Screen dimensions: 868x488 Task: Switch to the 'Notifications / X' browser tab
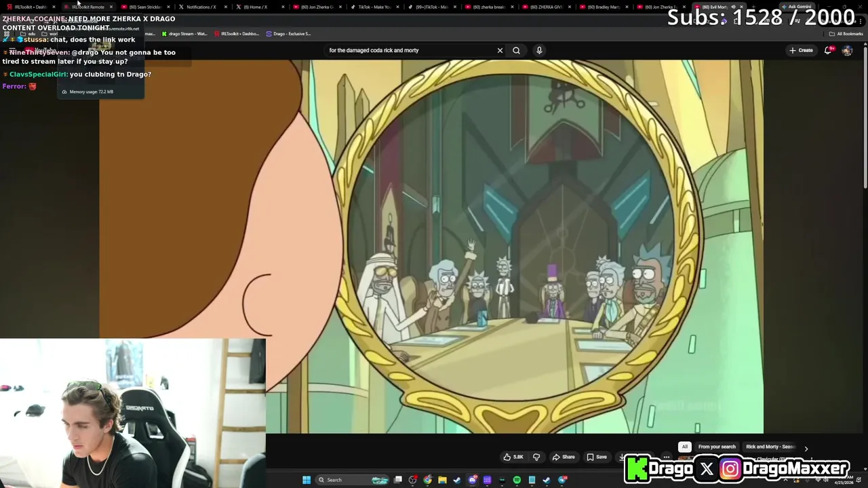point(201,7)
